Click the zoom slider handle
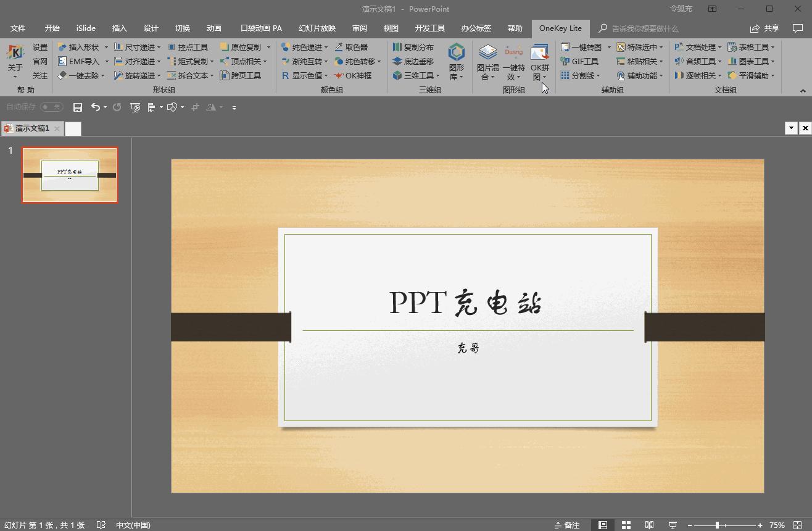 [717, 525]
